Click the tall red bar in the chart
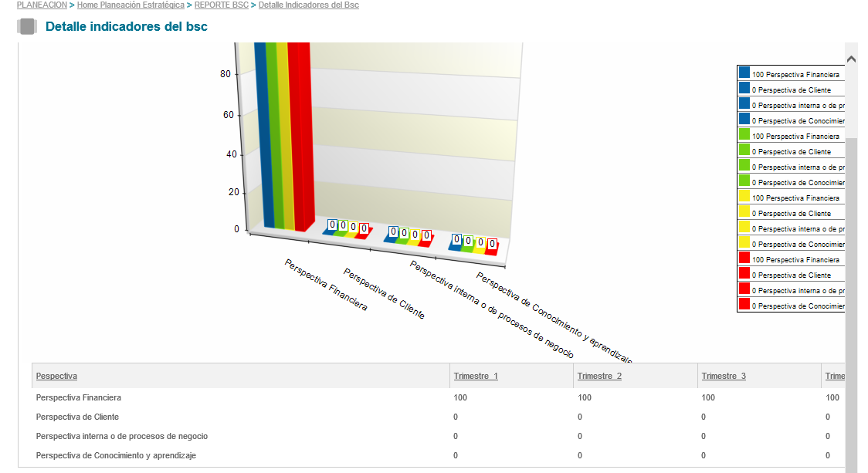Image resolution: width=868 pixels, height=473 pixels. pos(303,139)
